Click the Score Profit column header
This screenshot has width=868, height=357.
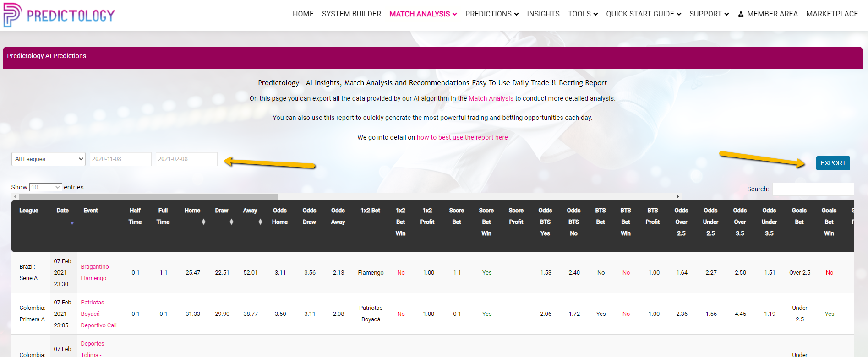(516, 216)
